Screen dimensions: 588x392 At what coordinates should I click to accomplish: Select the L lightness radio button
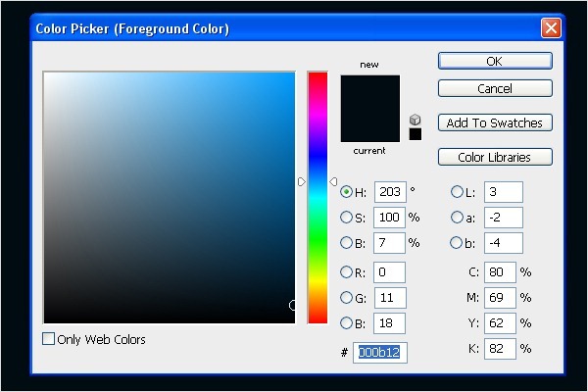click(457, 192)
